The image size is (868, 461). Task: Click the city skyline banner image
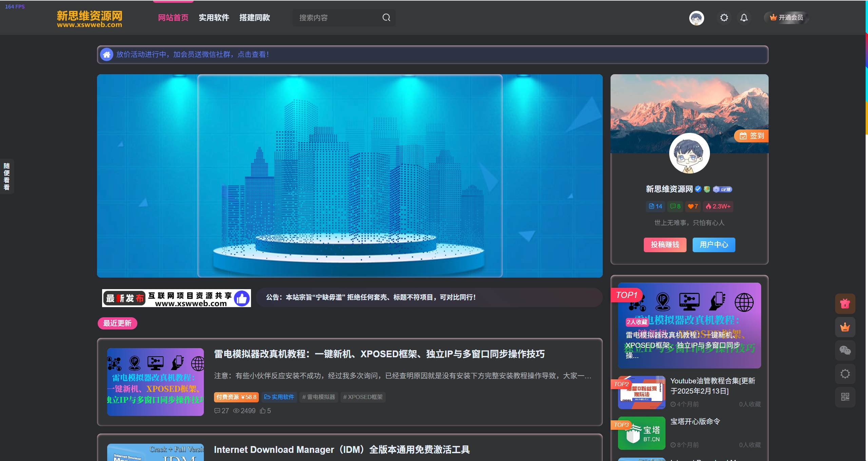[x=350, y=176]
